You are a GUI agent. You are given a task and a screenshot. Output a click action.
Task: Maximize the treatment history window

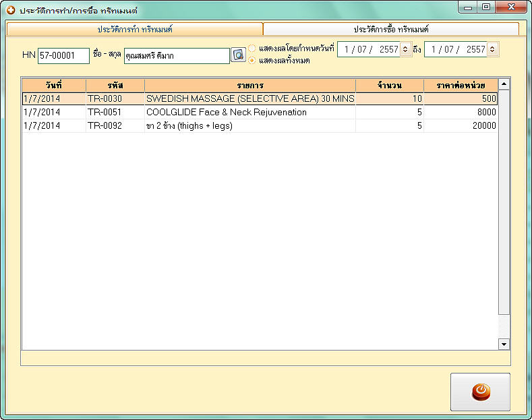pos(486,7)
